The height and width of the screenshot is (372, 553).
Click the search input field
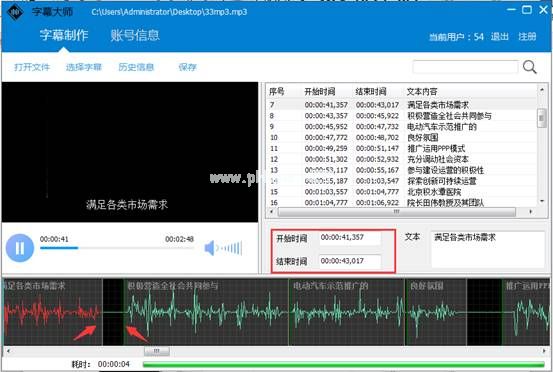pos(465,67)
